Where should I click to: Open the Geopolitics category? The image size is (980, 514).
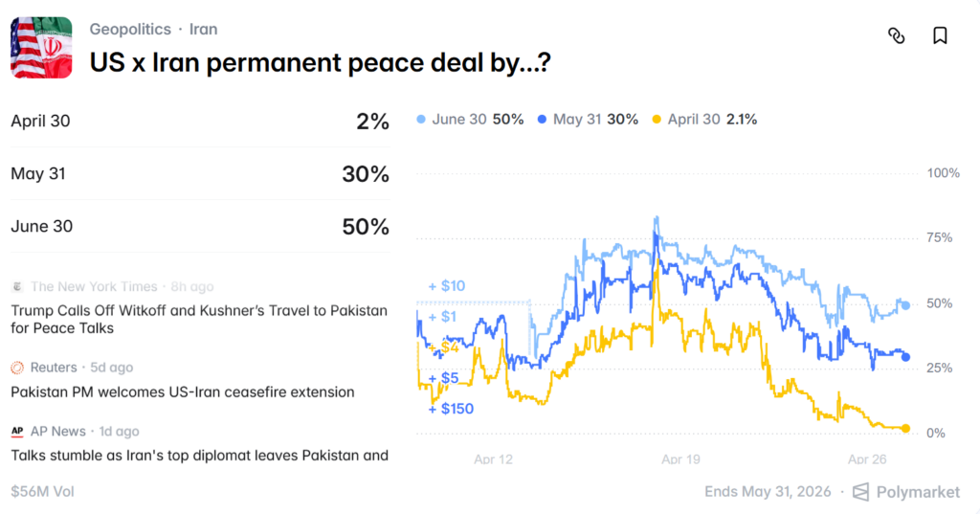coord(130,29)
